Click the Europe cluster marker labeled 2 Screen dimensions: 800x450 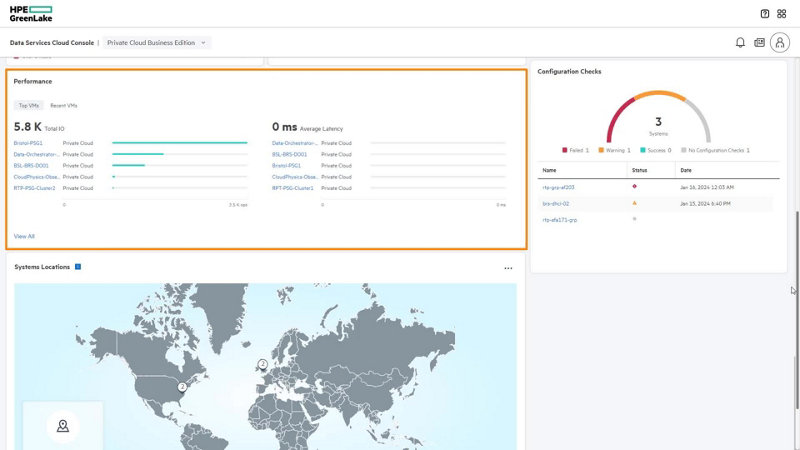coord(262,364)
